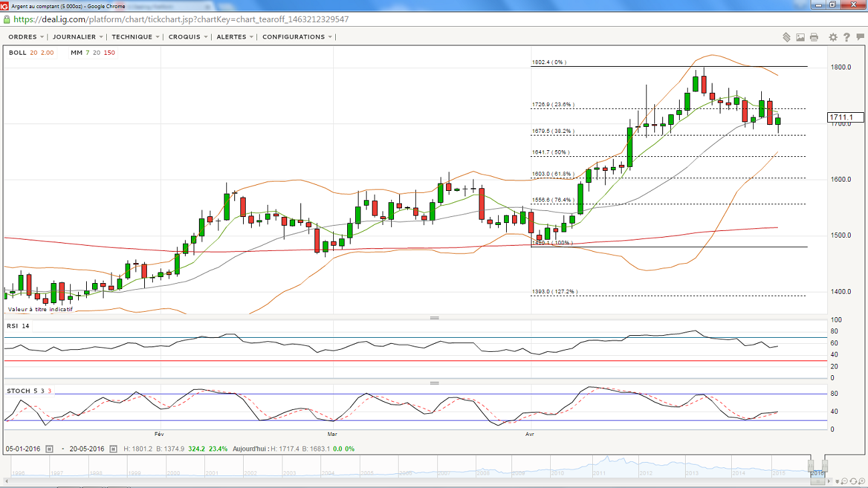Click the BOLL indicator label
Image resolution: width=868 pixels, height=488 pixels.
point(17,53)
